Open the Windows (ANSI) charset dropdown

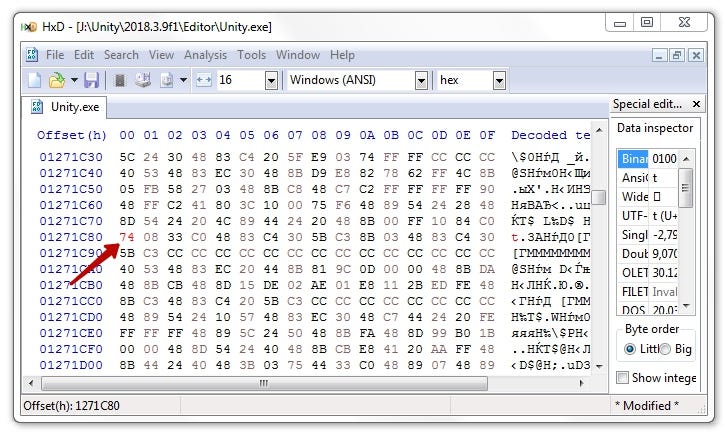(421, 80)
